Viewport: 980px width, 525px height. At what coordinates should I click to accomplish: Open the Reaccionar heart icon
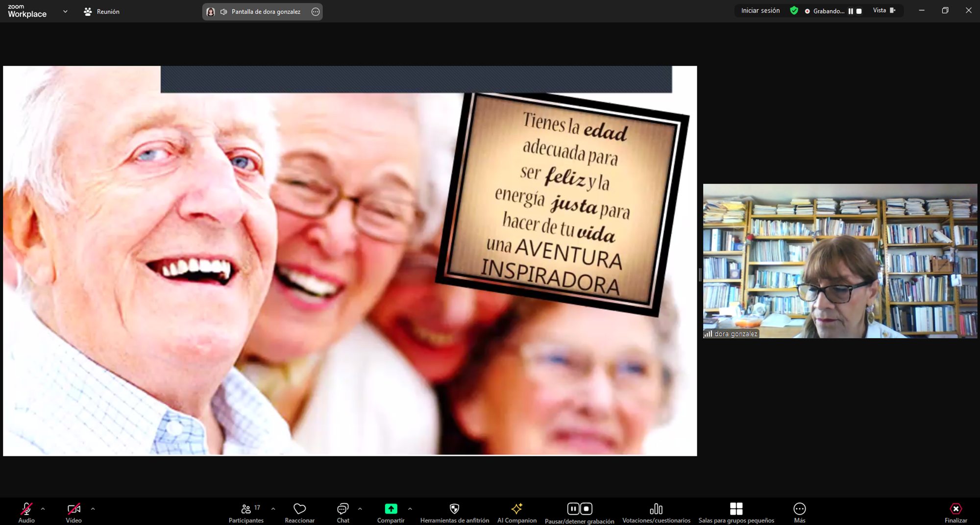point(299,512)
